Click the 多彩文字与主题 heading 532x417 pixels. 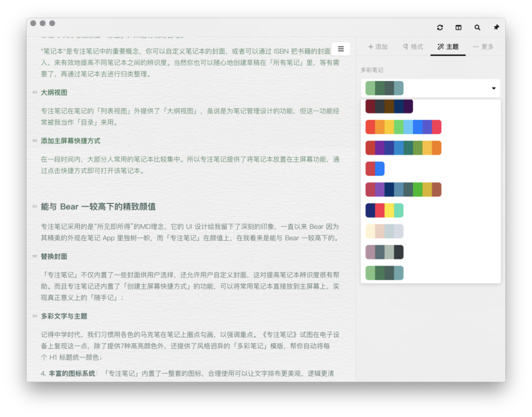64,316
